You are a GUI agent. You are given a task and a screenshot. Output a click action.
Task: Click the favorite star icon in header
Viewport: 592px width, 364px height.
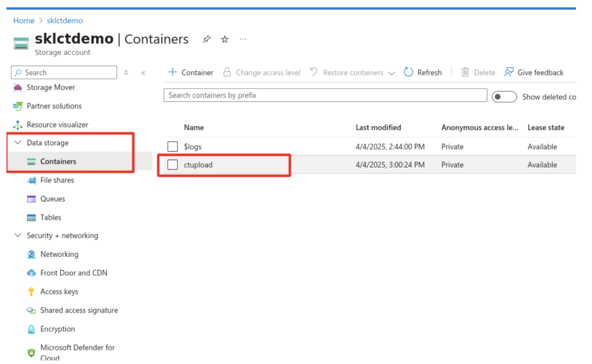click(225, 39)
